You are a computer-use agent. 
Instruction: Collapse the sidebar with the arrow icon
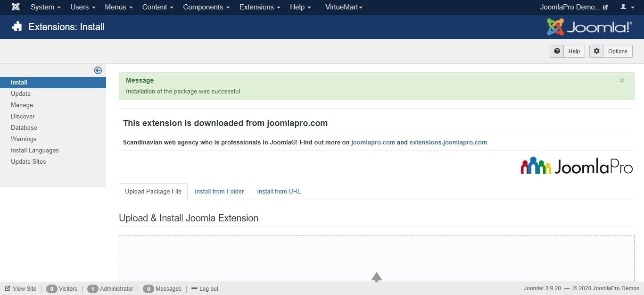98,70
